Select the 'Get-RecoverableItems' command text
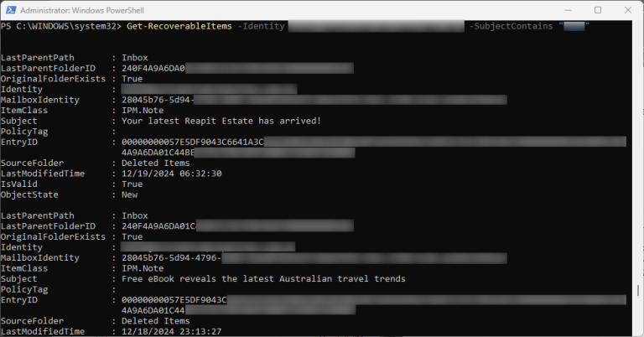Viewport: 644px width, 337px height. pyautogui.click(x=179, y=26)
